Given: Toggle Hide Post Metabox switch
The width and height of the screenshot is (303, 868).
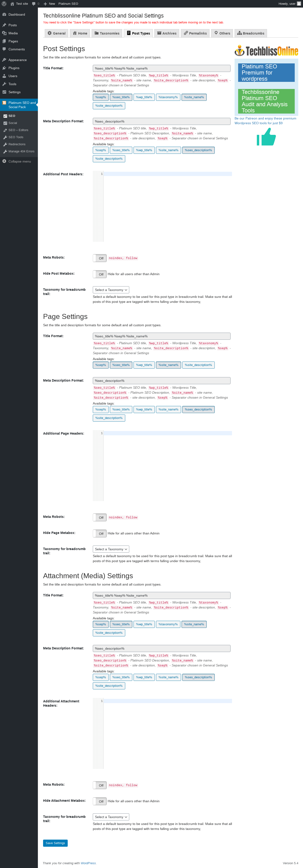Looking at the screenshot, I should pyautogui.click(x=100, y=274).
